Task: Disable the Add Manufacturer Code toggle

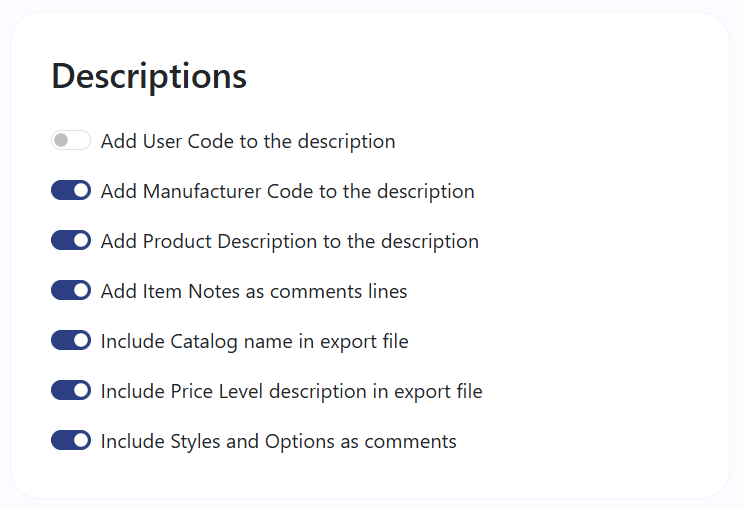Action: click(x=71, y=191)
